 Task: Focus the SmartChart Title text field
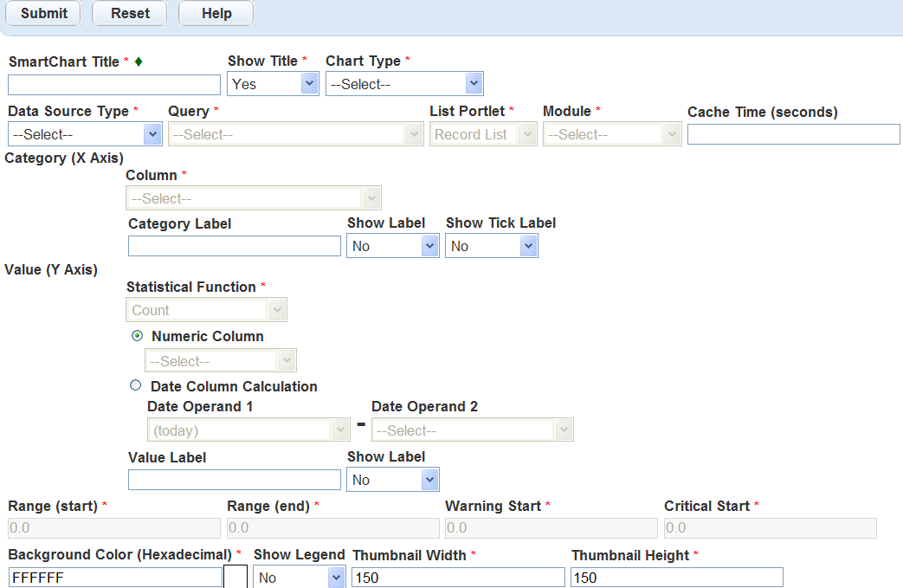(x=114, y=85)
